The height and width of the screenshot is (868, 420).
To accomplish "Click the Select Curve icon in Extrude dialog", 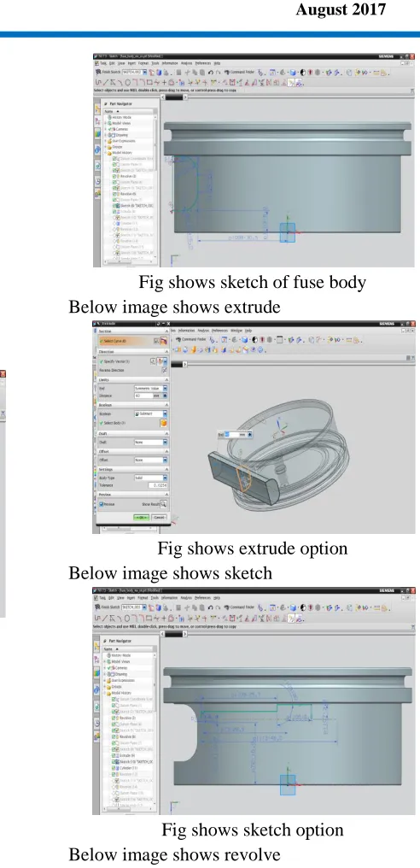I will point(164,341).
